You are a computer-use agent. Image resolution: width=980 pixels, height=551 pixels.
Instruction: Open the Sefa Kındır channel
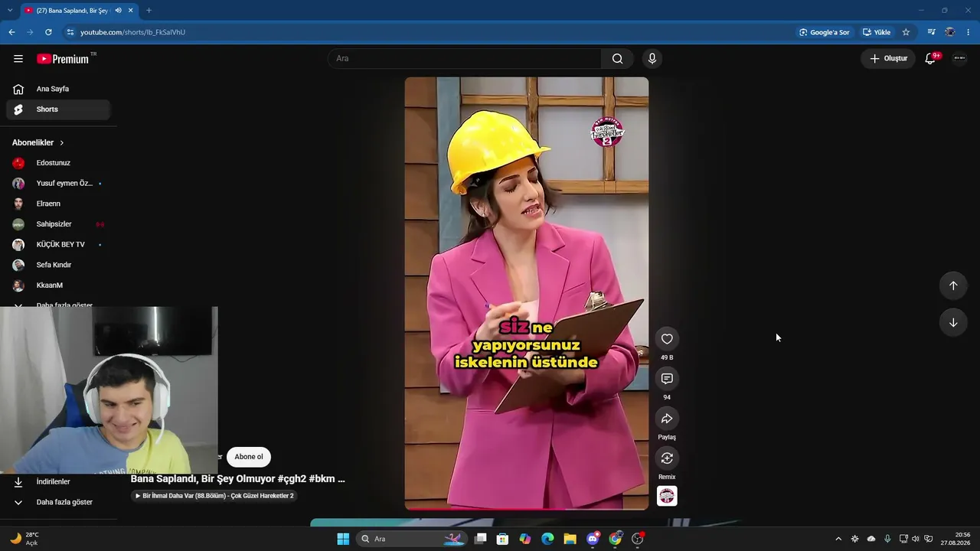point(58,265)
